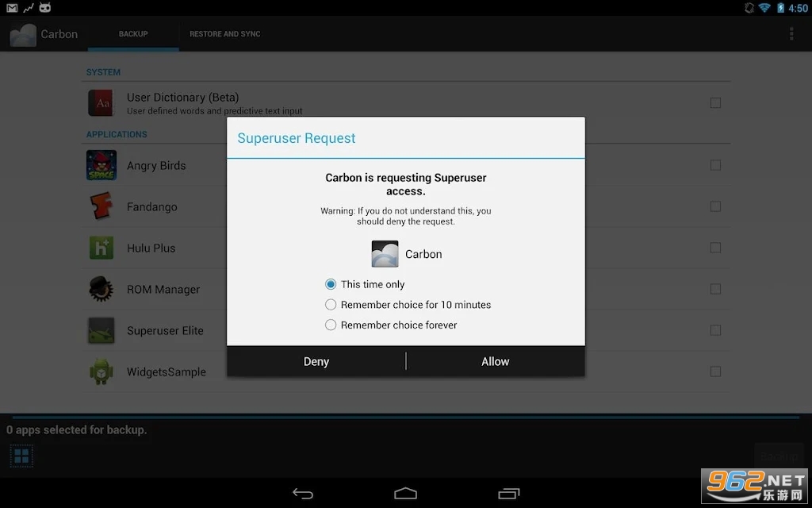Viewport: 812px width, 508px height.
Task: Click the User Dictionary book icon
Action: coord(101,102)
